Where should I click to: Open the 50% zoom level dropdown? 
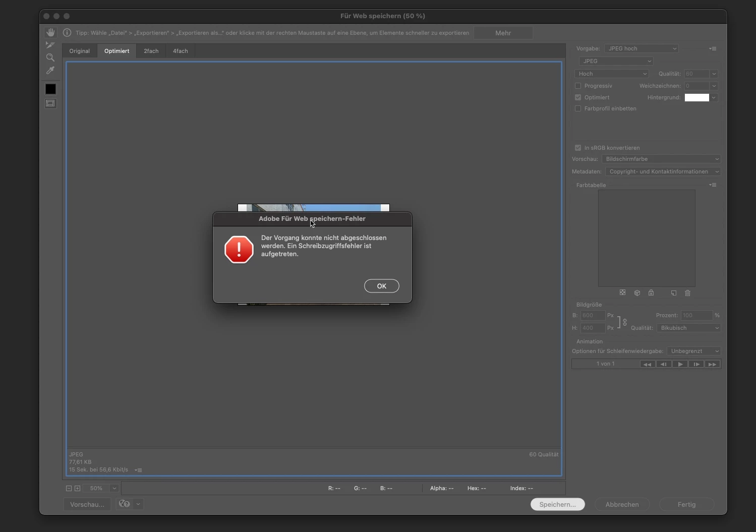114,488
